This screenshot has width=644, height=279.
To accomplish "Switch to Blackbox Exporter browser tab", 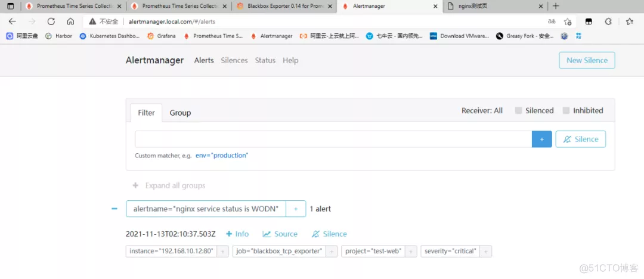I will pos(284,6).
